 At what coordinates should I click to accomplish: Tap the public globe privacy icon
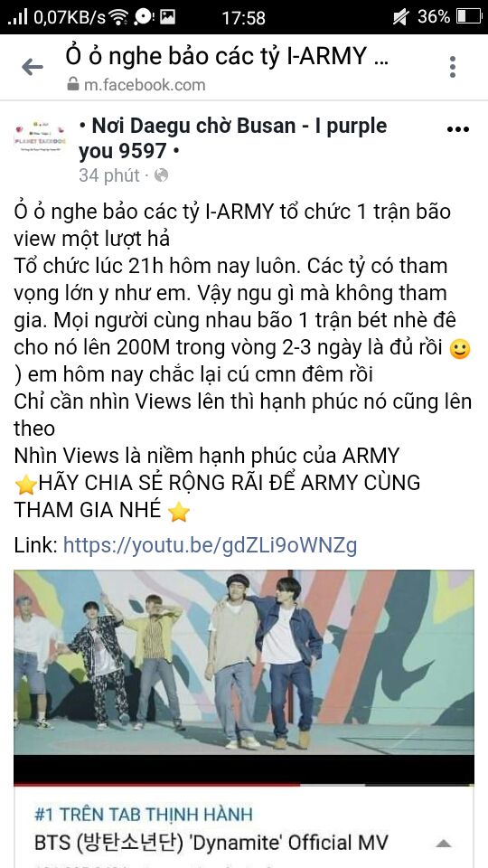pyautogui.click(x=161, y=176)
